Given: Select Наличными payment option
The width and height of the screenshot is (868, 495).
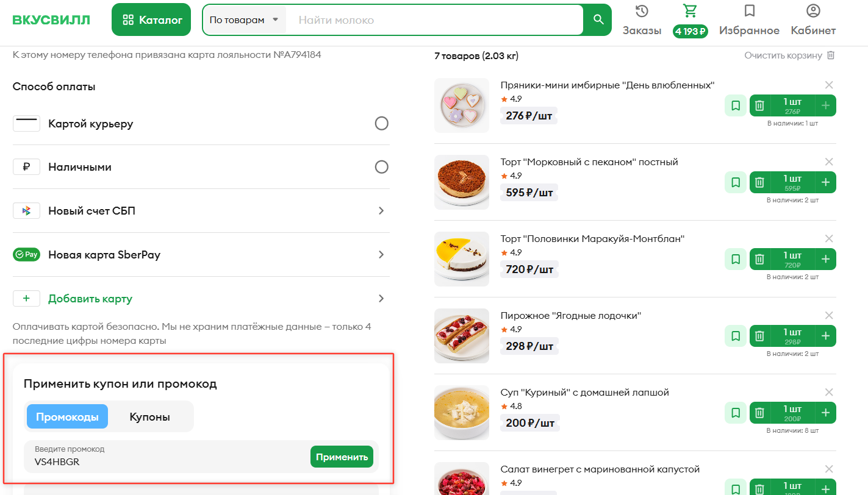Looking at the screenshot, I should pos(381,167).
